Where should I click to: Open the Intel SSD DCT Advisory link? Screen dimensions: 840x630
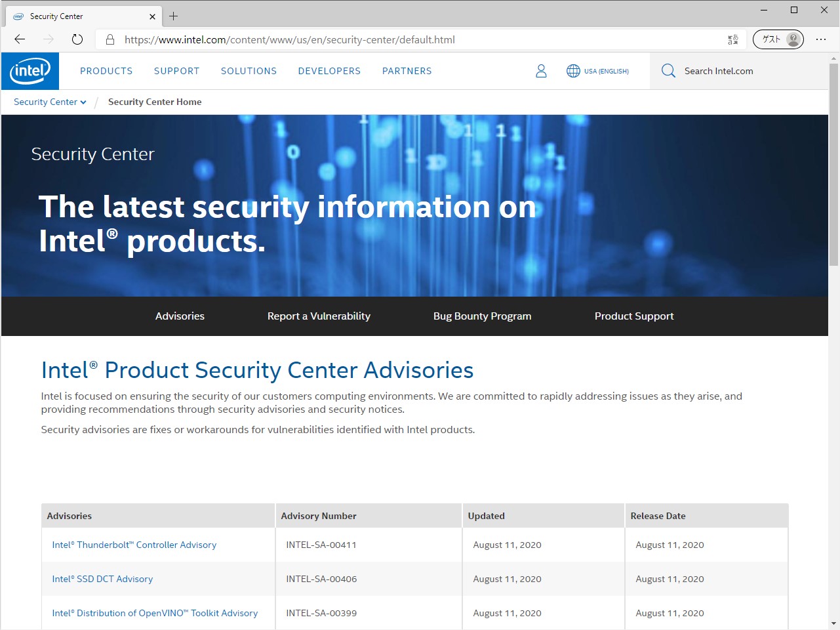point(102,579)
